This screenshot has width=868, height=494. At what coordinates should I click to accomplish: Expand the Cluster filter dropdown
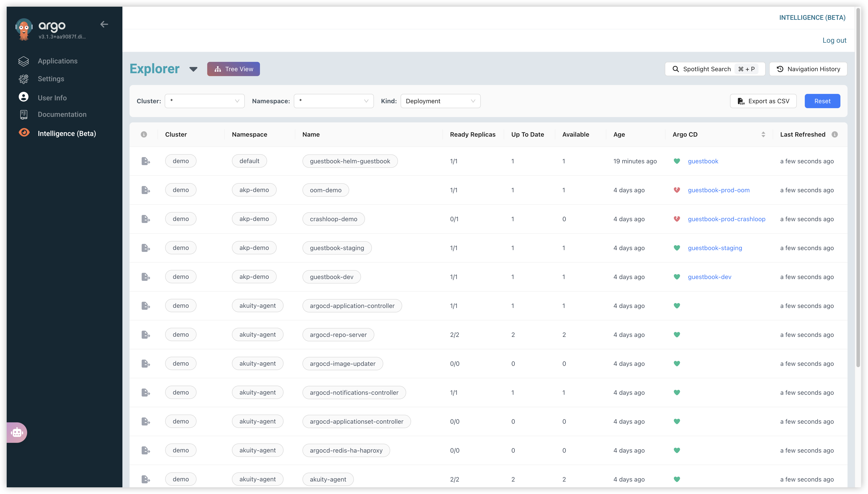(205, 101)
